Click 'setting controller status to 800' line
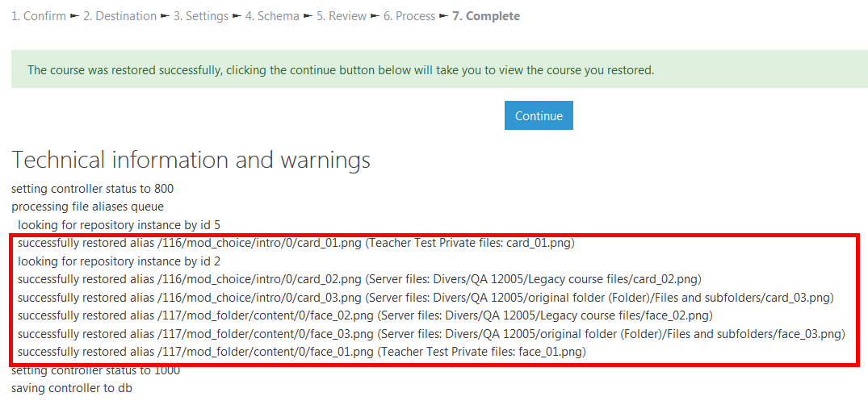868x405 pixels. pyautogui.click(x=92, y=190)
